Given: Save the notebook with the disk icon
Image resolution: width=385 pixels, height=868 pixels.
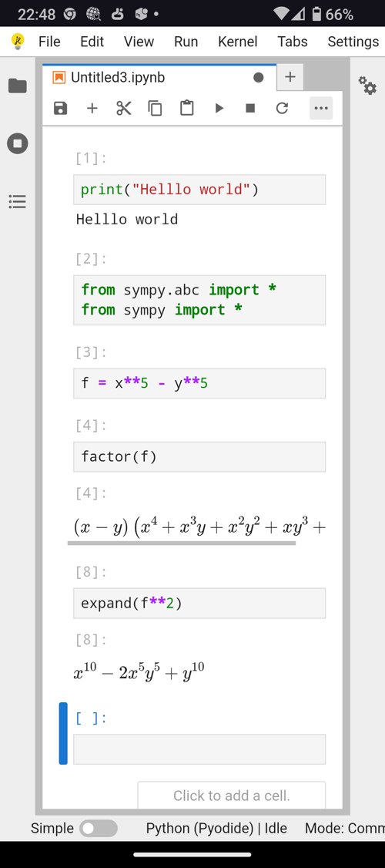Looking at the screenshot, I should click(x=60, y=108).
